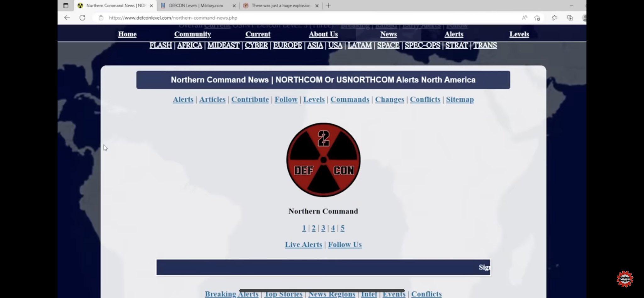Viewport: 644px width, 298px height.
Task: View site information lock icon
Action: [101, 18]
